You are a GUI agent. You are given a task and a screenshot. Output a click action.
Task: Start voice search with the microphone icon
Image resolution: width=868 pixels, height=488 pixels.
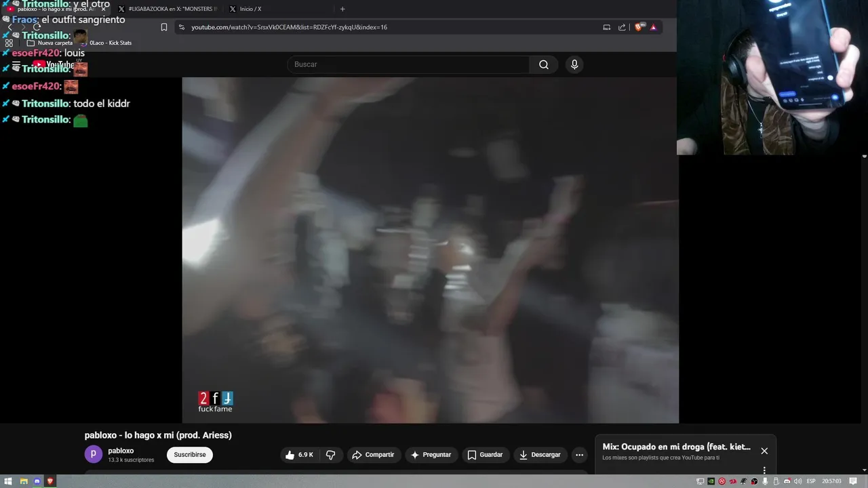[x=574, y=64]
